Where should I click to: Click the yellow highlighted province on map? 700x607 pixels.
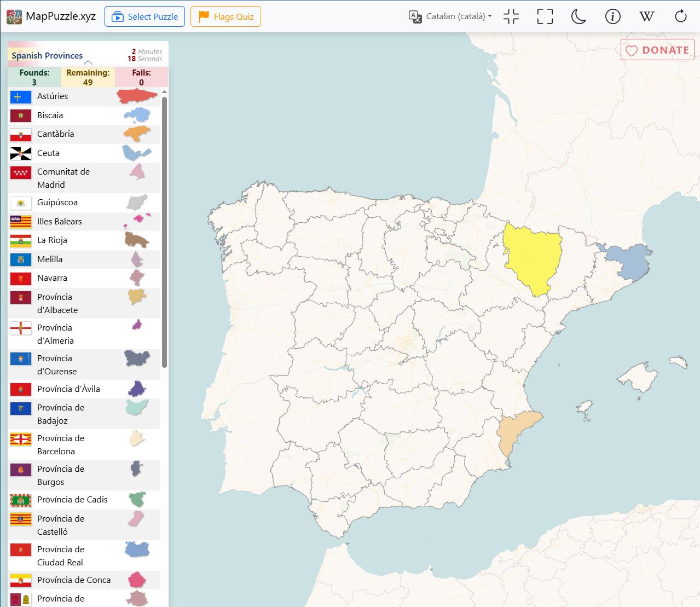coord(531,255)
